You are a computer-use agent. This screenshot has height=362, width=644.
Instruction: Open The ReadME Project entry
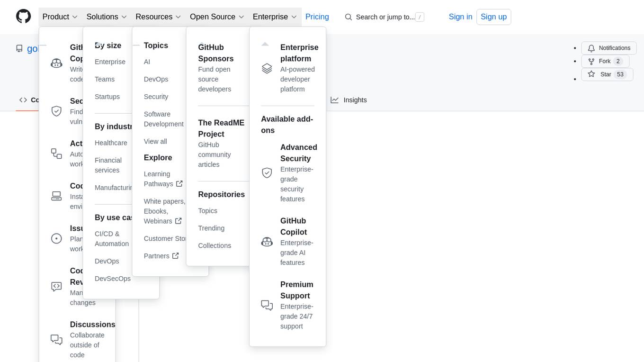click(x=222, y=143)
